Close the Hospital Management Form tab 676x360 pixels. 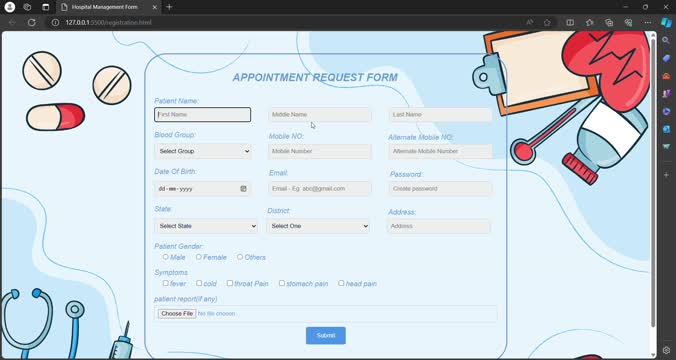(155, 7)
